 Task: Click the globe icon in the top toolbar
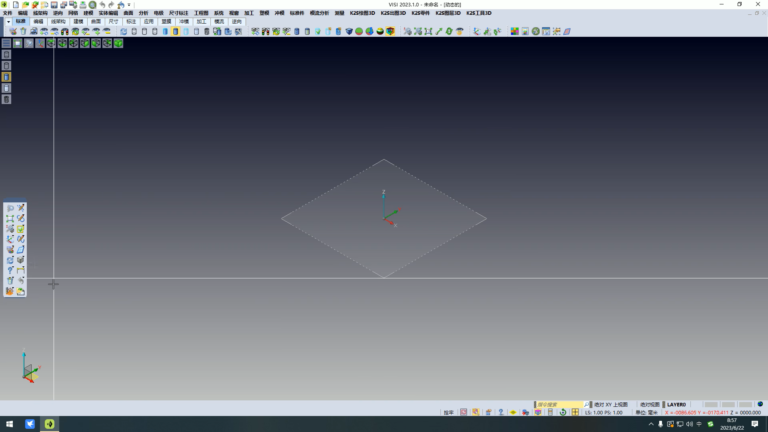[536, 31]
